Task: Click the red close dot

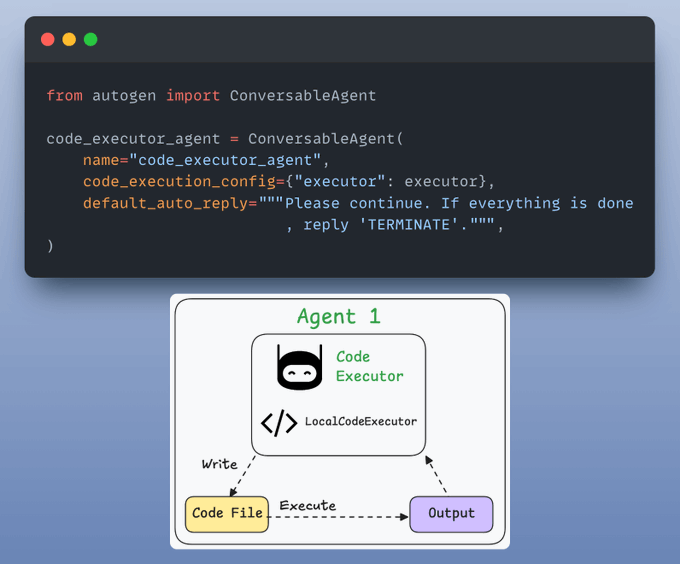Action: pyautogui.click(x=48, y=40)
